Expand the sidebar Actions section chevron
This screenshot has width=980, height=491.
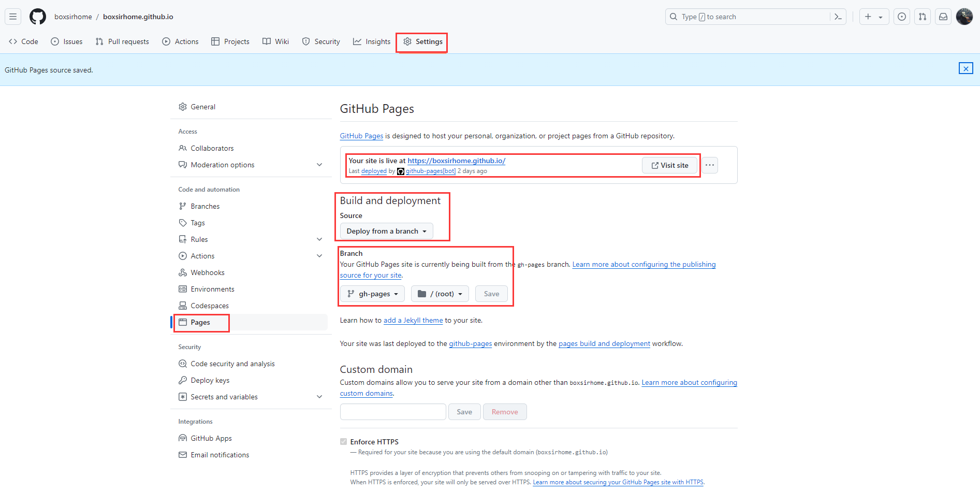[319, 256]
